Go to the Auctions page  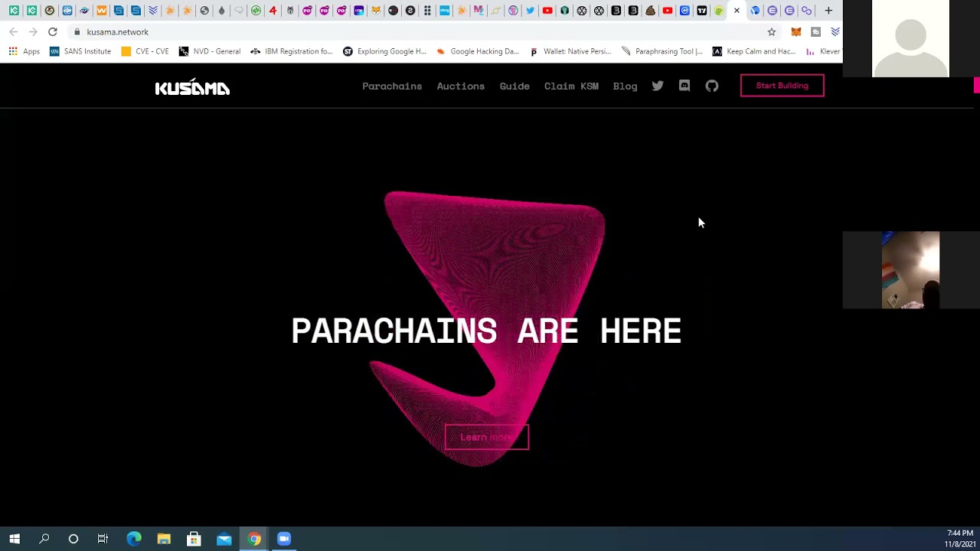point(461,86)
